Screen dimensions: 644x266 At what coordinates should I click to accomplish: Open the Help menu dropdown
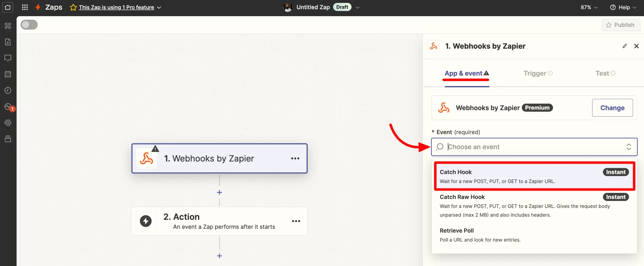[x=623, y=7]
